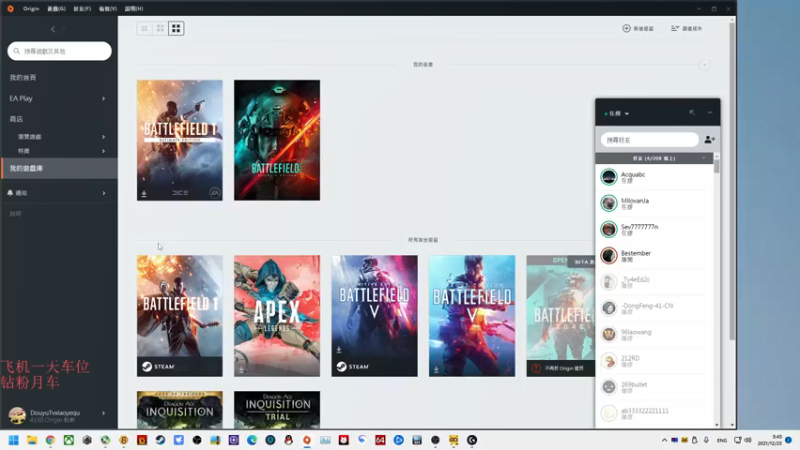Click the main library vertical scrollbar

click(x=732, y=181)
